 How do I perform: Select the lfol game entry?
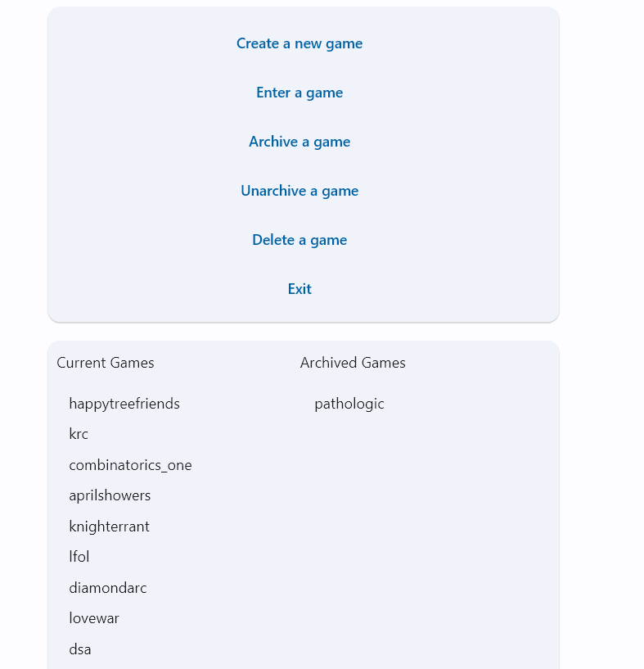[79, 557]
